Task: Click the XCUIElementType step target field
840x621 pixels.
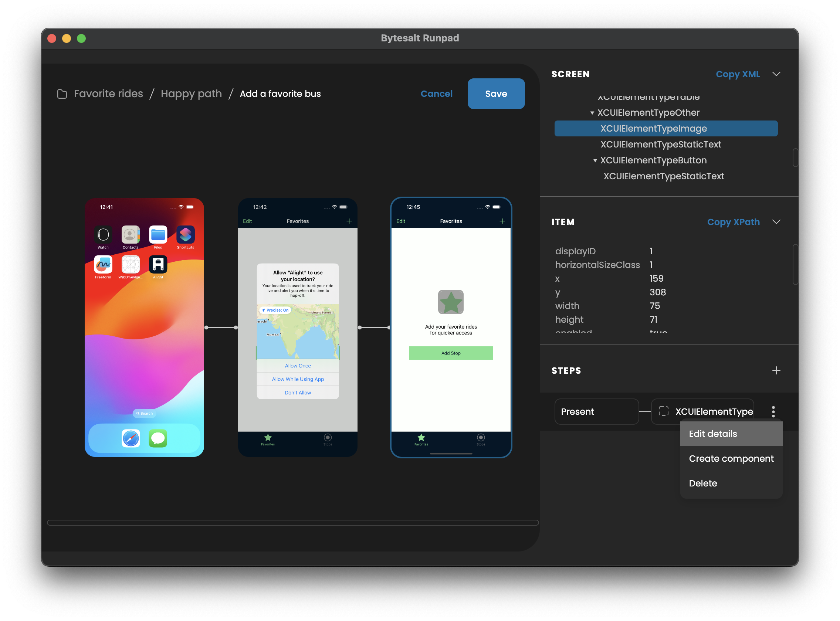Action: pyautogui.click(x=702, y=411)
